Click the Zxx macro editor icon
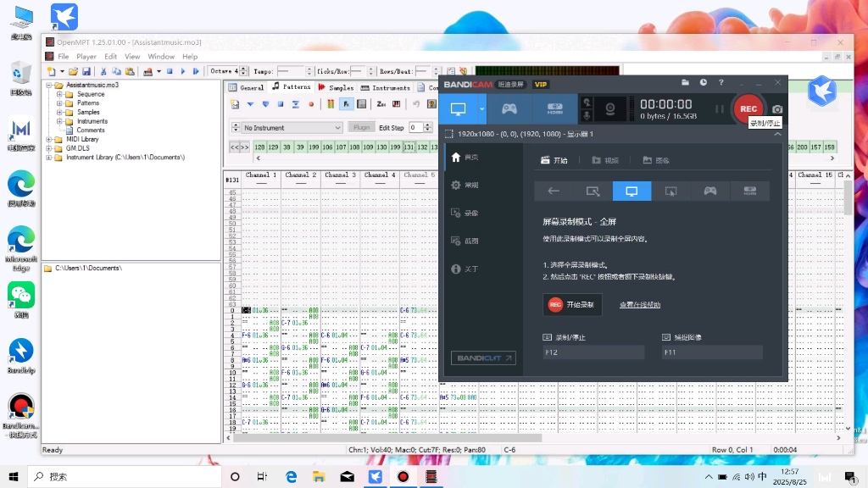Image resolution: width=868 pixels, height=488 pixels. click(x=381, y=104)
